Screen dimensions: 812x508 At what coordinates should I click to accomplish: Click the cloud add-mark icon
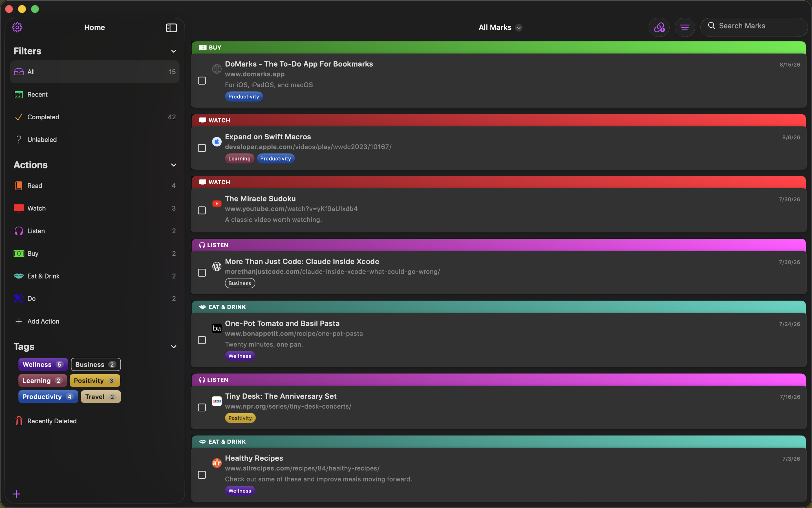[659, 27]
